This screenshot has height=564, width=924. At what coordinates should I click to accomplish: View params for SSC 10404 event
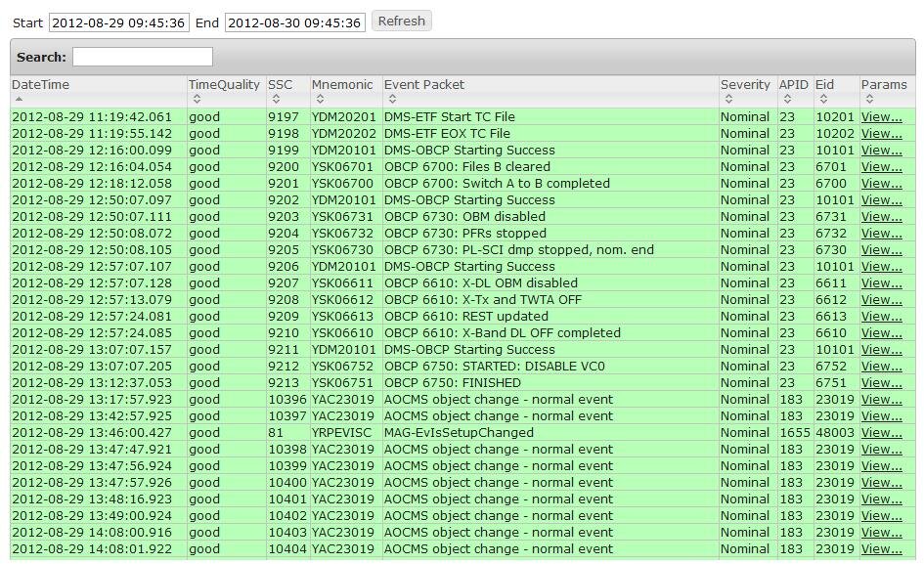tap(882, 548)
